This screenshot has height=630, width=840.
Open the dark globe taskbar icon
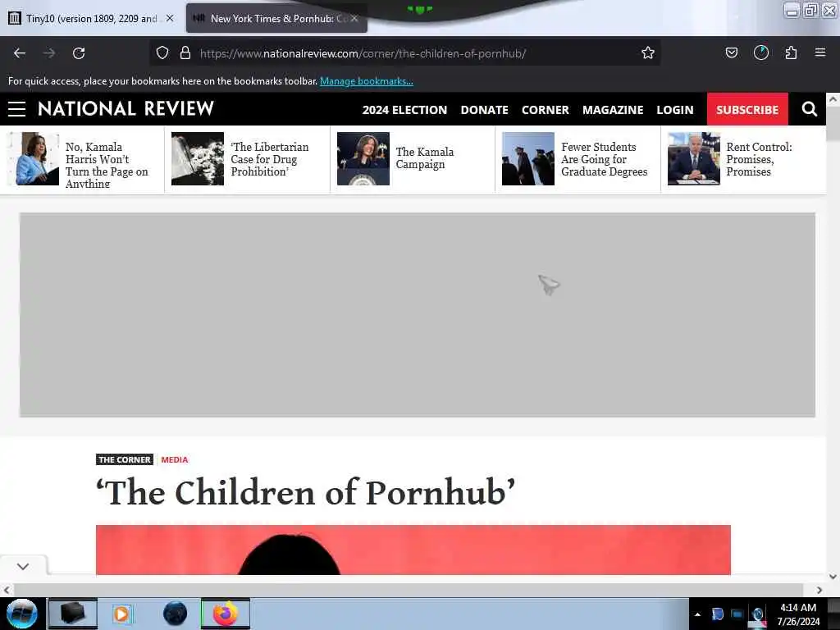[x=175, y=614]
